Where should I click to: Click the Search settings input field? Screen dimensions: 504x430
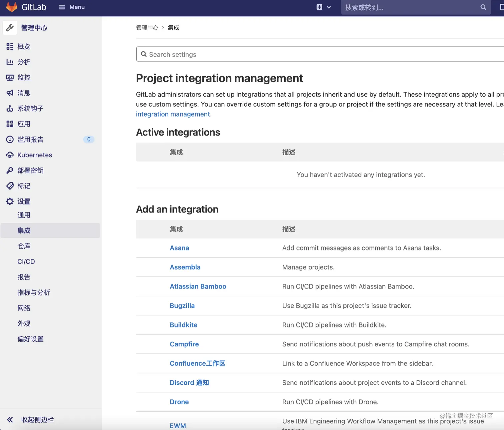click(x=320, y=54)
